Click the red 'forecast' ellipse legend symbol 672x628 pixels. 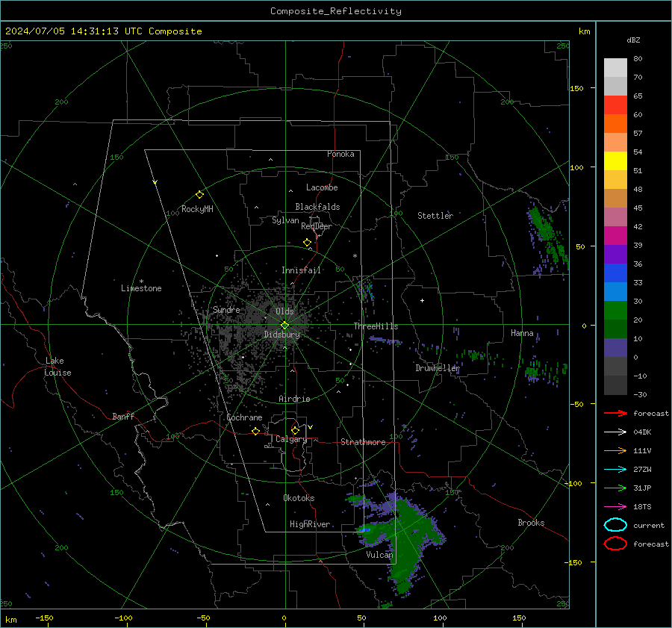click(x=615, y=544)
